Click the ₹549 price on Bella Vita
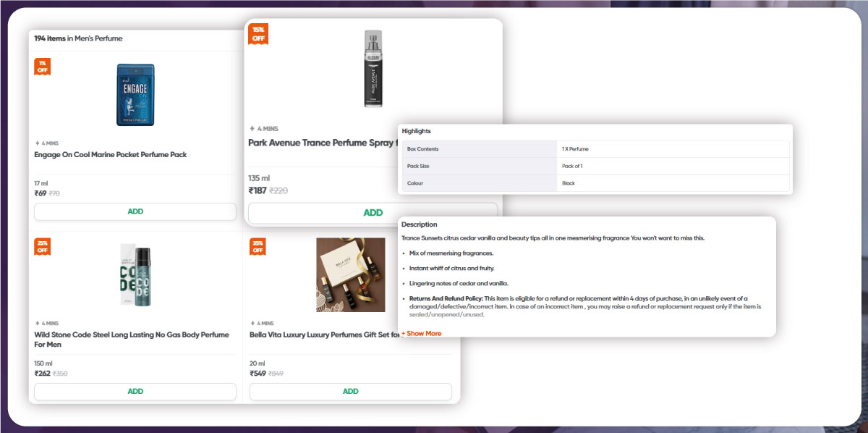This screenshot has width=868, height=433. 258,374
